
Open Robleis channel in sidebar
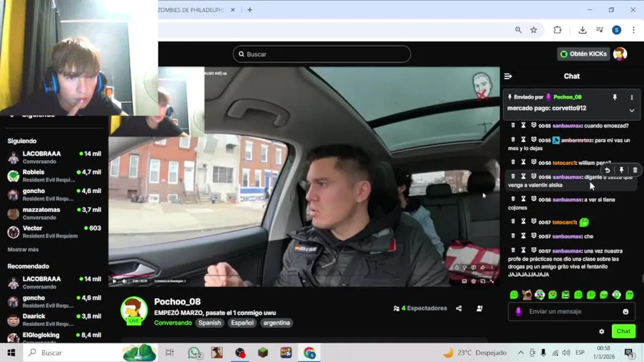pyautogui.click(x=54, y=176)
